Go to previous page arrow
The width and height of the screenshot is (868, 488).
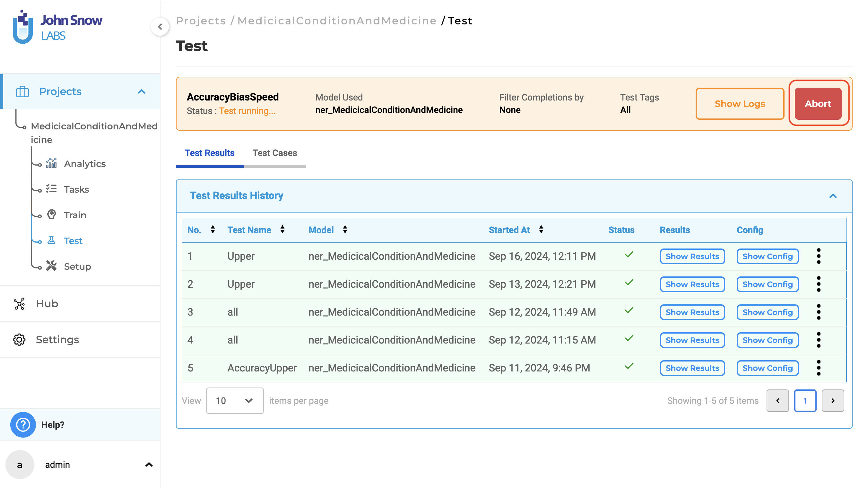point(778,401)
